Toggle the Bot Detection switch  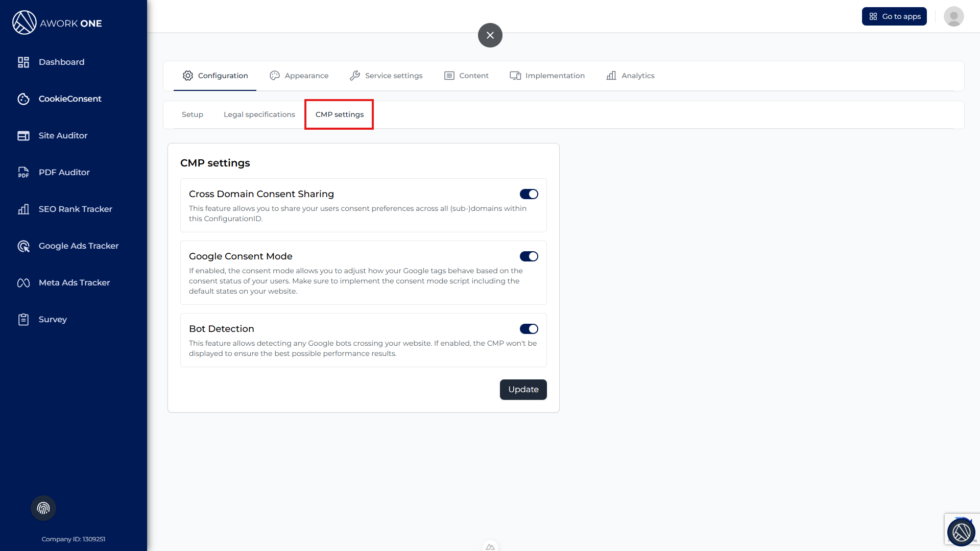coord(529,329)
